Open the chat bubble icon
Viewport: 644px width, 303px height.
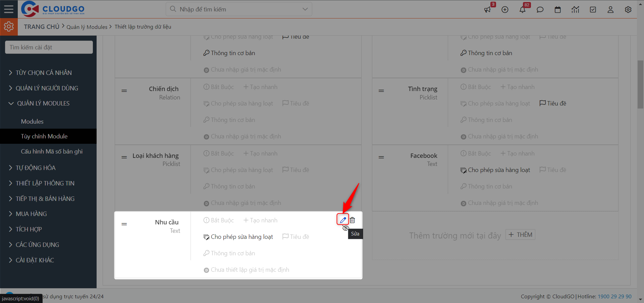click(540, 10)
